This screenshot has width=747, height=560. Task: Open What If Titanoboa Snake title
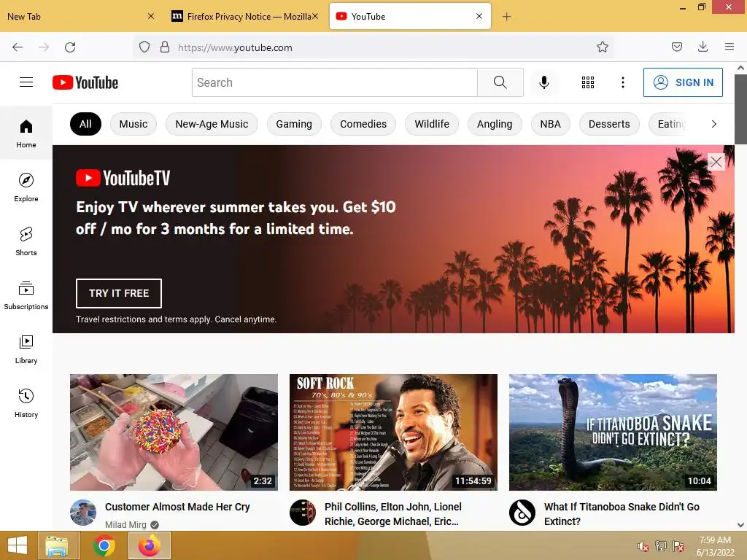[622, 514]
